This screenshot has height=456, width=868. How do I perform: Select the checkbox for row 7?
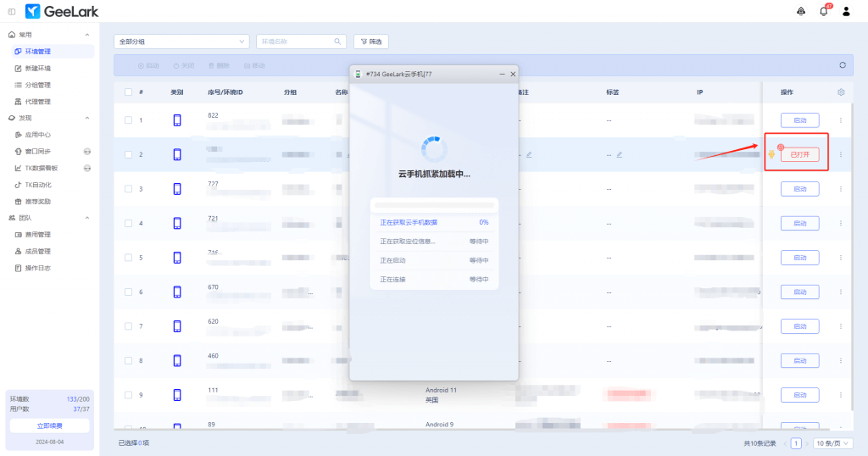(x=128, y=326)
